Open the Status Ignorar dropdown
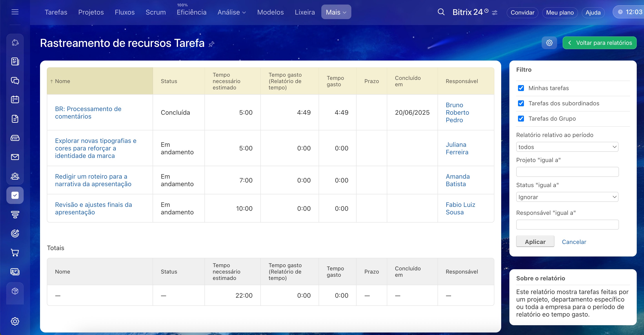 point(567,197)
